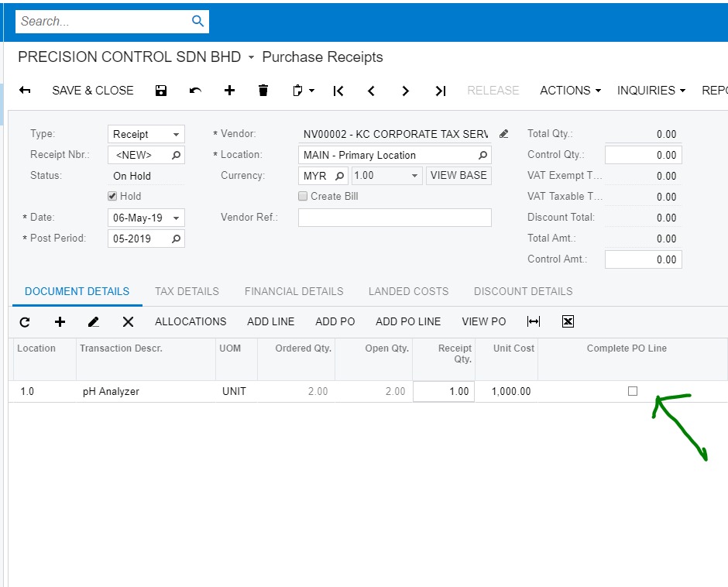Undo changes using the undo arrow icon

click(195, 91)
